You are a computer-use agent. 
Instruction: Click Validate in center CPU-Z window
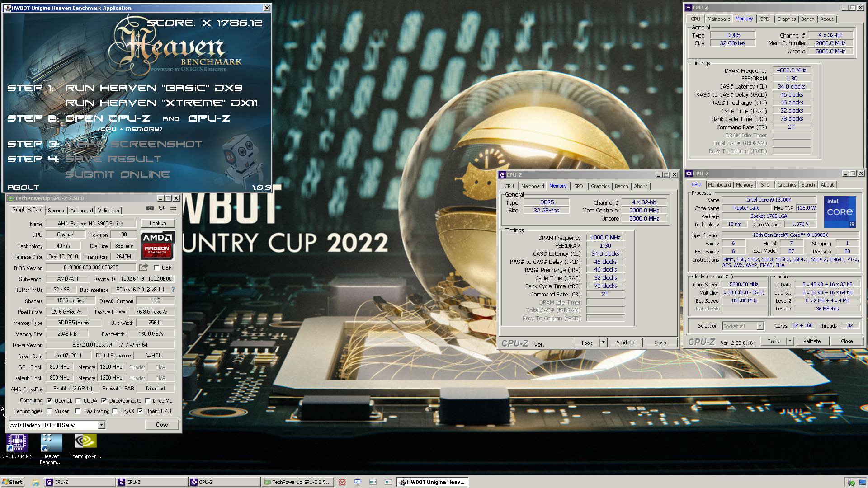pos(625,343)
